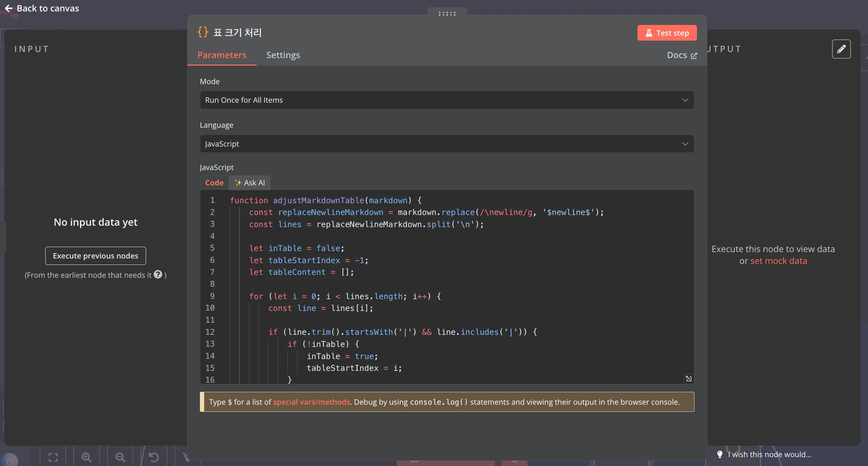Click the reset zoom icon
This screenshot has height=466, width=868.
[154, 457]
